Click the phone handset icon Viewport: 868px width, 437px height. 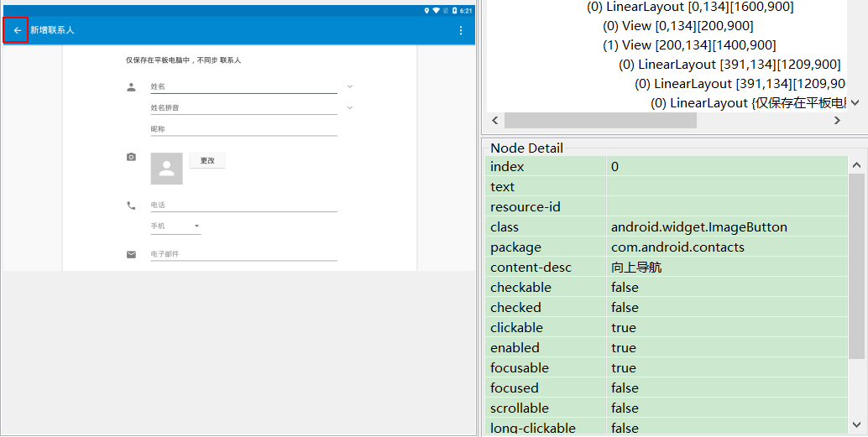[131, 205]
